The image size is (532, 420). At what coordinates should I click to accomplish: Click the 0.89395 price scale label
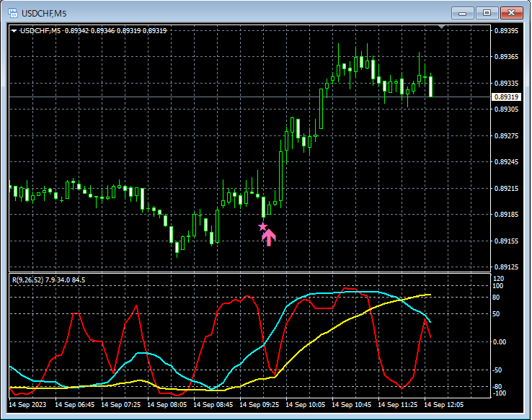(x=506, y=31)
